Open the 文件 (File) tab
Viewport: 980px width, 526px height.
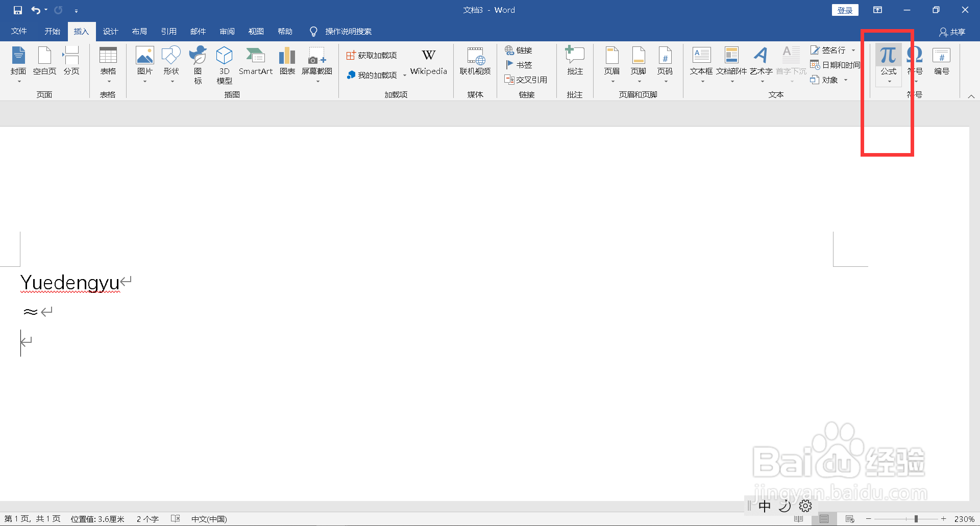coord(19,32)
